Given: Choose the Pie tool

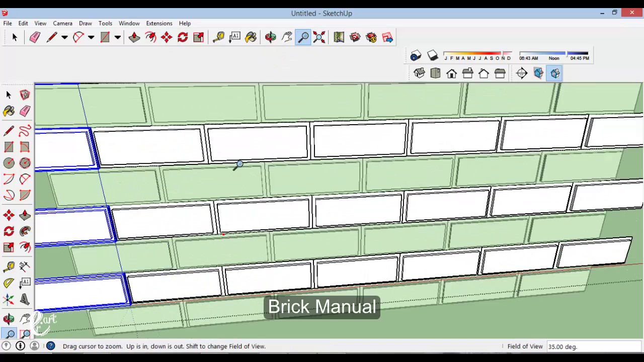Looking at the screenshot, I should coord(25,195).
